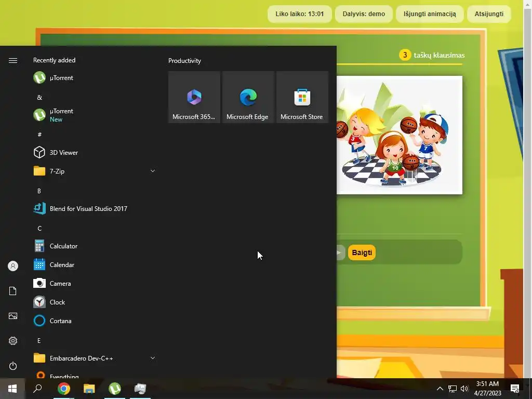
Task: Show hidden tray icons chevron
Action: [440, 389]
